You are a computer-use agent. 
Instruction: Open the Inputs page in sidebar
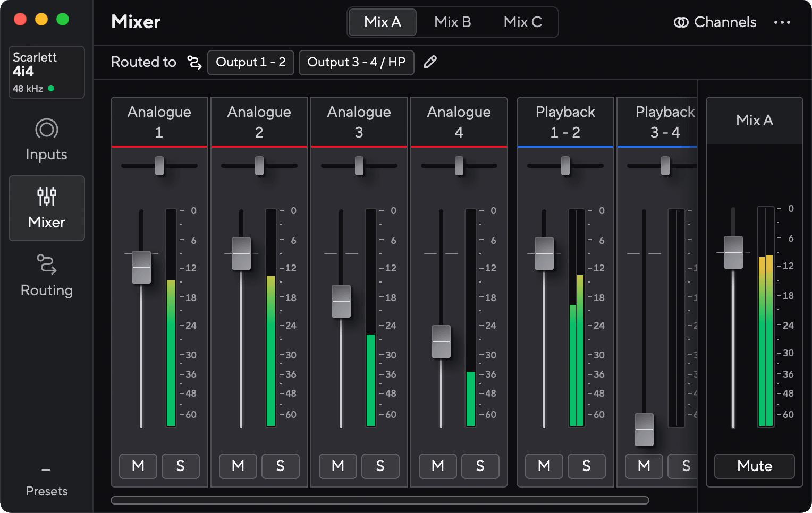[x=47, y=140]
